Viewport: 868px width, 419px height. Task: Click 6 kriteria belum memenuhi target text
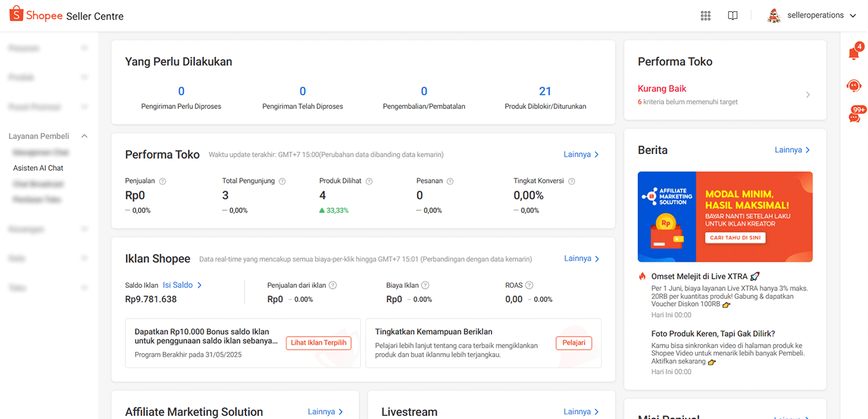(688, 102)
